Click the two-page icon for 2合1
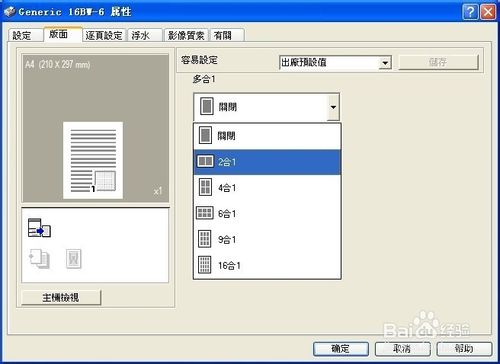 [205, 162]
